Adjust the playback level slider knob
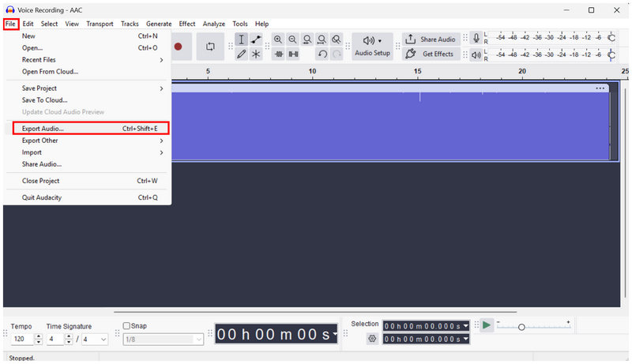The height and width of the screenshot is (364, 632). point(611,54)
